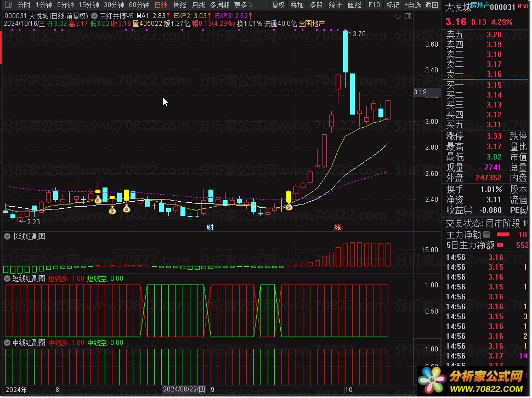This screenshot has height=398, width=532.
Task: Click the 交易状态: 闭市阶段 status text
Action: (x=483, y=224)
